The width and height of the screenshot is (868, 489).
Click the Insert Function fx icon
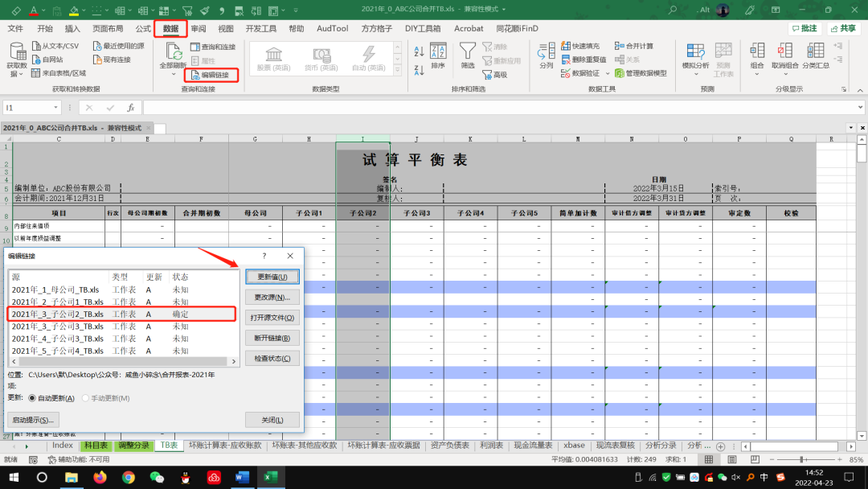131,108
